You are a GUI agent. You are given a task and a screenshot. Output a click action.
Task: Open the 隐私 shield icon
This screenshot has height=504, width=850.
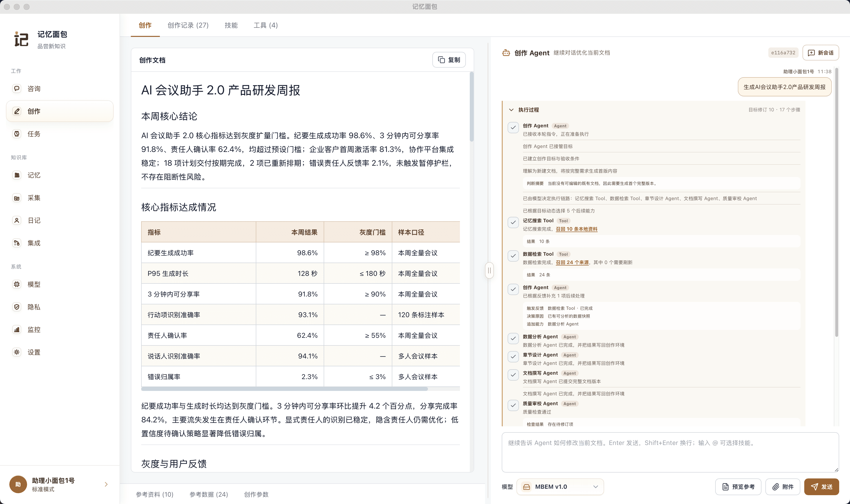tap(17, 307)
